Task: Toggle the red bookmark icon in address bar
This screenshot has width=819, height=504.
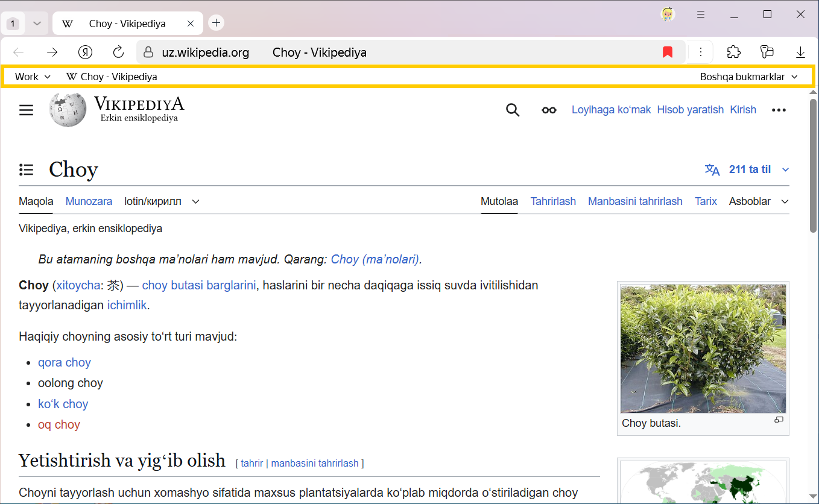Action: click(x=667, y=52)
